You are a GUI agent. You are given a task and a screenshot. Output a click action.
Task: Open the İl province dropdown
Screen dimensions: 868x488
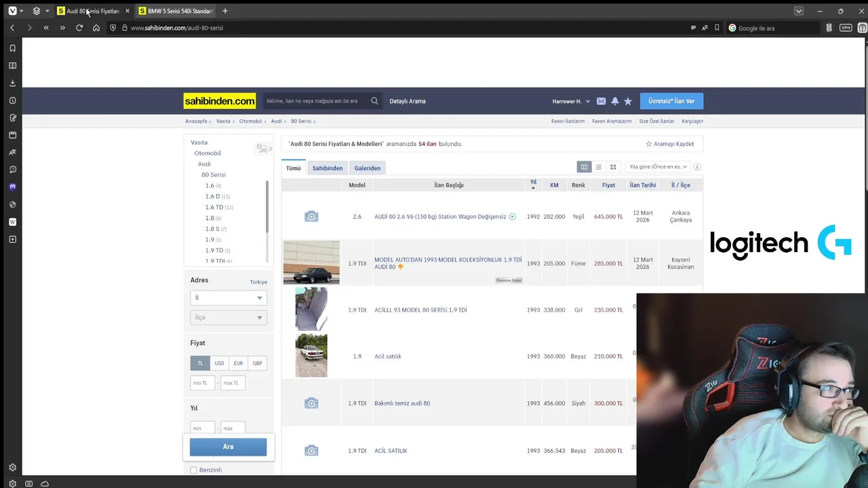pyautogui.click(x=229, y=298)
